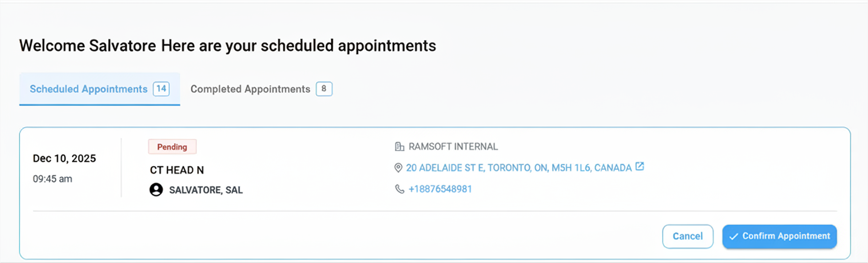Click the RAMSOFT INTERNAL facility name
This screenshot has height=263, width=868.
pos(453,147)
